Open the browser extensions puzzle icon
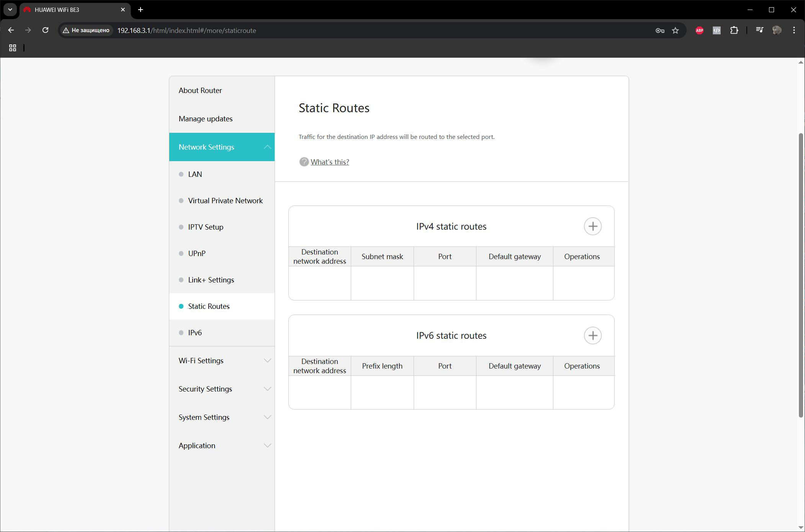The height and width of the screenshot is (532, 805). pyautogui.click(x=734, y=30)
